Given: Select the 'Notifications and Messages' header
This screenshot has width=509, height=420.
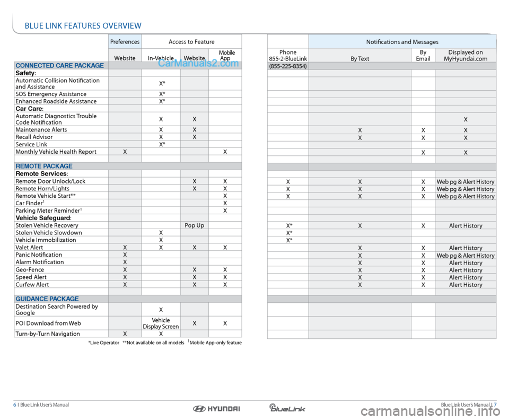Looking at the screenshot, I should [402, 42].
